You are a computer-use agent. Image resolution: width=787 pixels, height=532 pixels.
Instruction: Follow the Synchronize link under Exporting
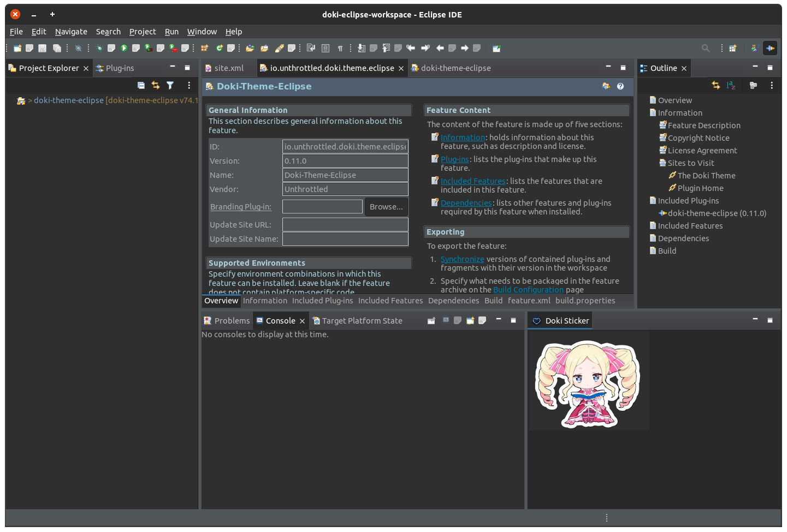tap(462, 259)
